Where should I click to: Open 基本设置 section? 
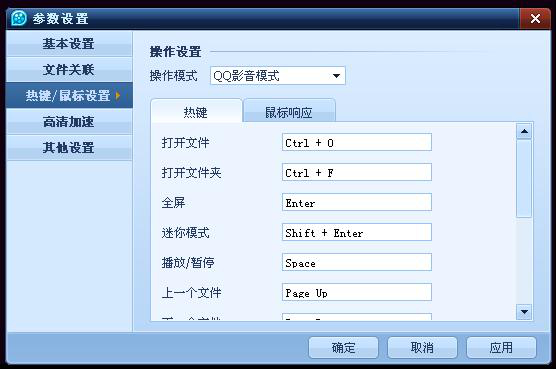(x=69, y=44)
